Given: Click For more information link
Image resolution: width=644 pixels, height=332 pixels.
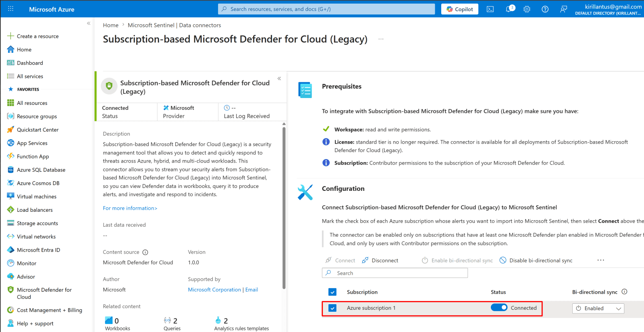Looking at the screenshot, I should (130, 208).
